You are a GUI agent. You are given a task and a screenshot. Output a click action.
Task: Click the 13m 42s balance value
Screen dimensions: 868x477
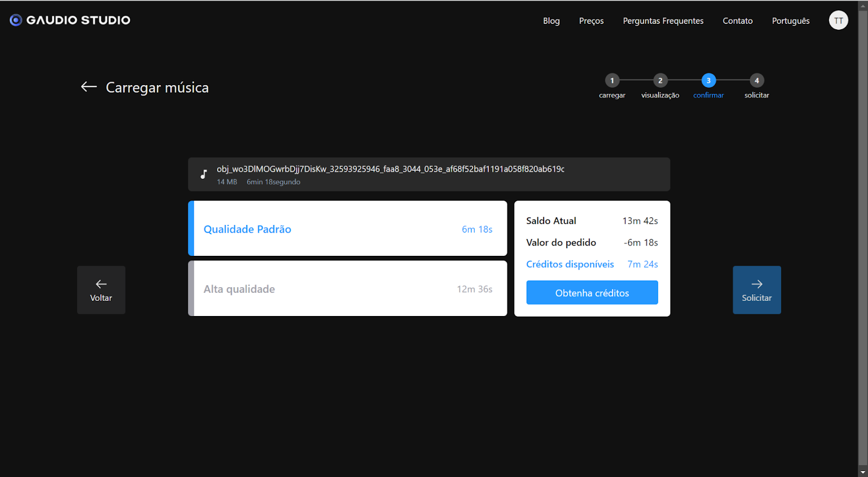click(640, 221)
